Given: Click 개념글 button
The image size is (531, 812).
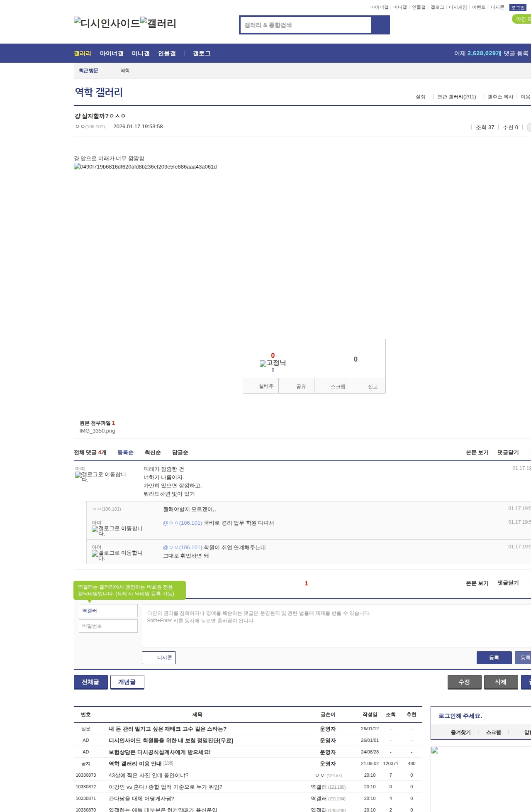Looking at the screenshot, I should [127, 682].
